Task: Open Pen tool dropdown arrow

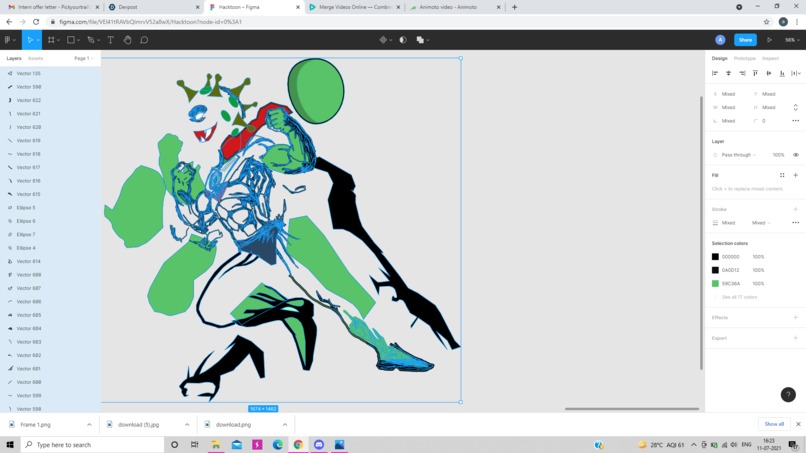Action: point(98,40)
